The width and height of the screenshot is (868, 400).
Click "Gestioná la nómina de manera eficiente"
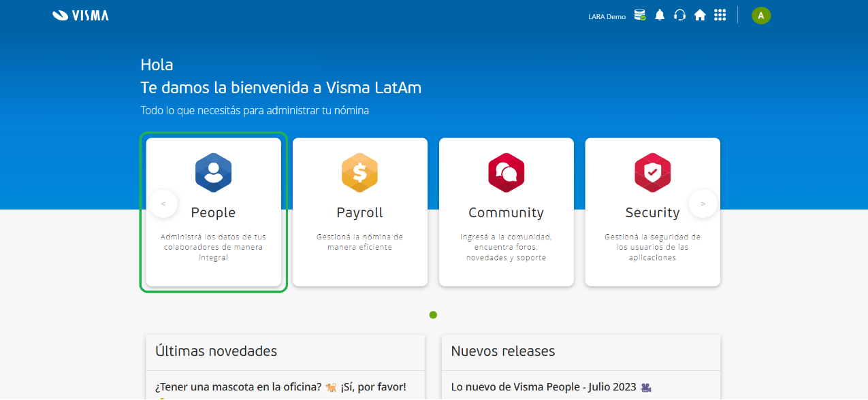pos(359,242)
